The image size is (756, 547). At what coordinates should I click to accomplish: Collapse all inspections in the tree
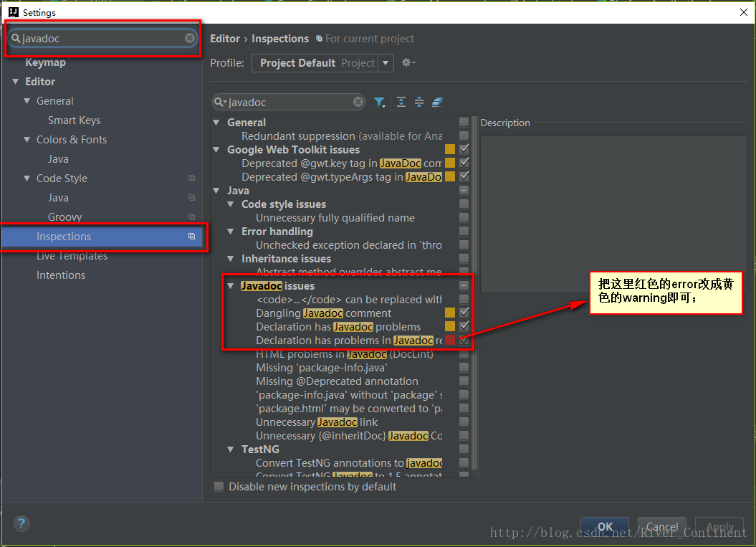click(x=419, y=102)
